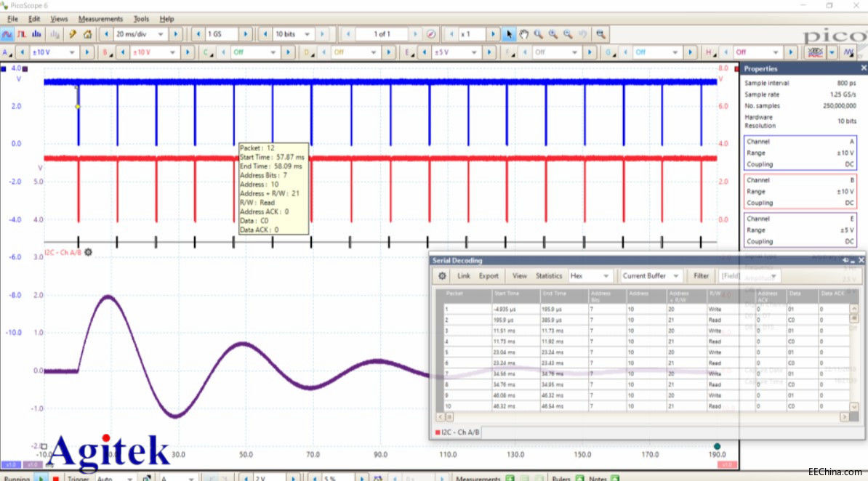
Task: Open the Edit menu
Action: pyautogui.click(x=33, y=19)
